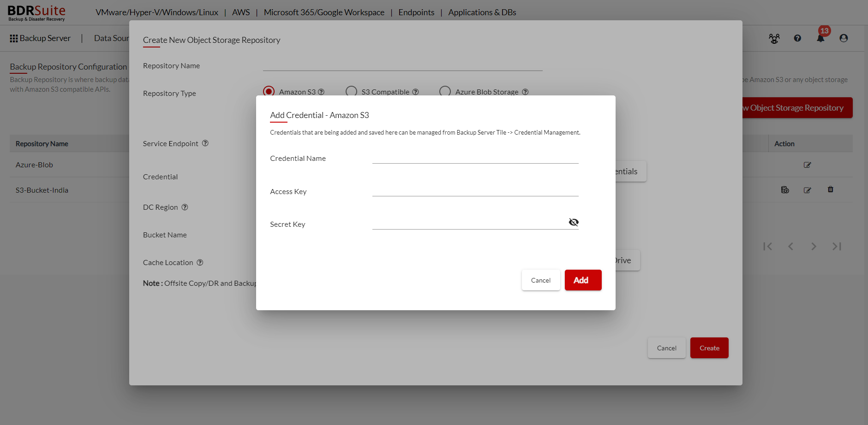
Task: Focus the Credential Name field
Action: point(475,158)
